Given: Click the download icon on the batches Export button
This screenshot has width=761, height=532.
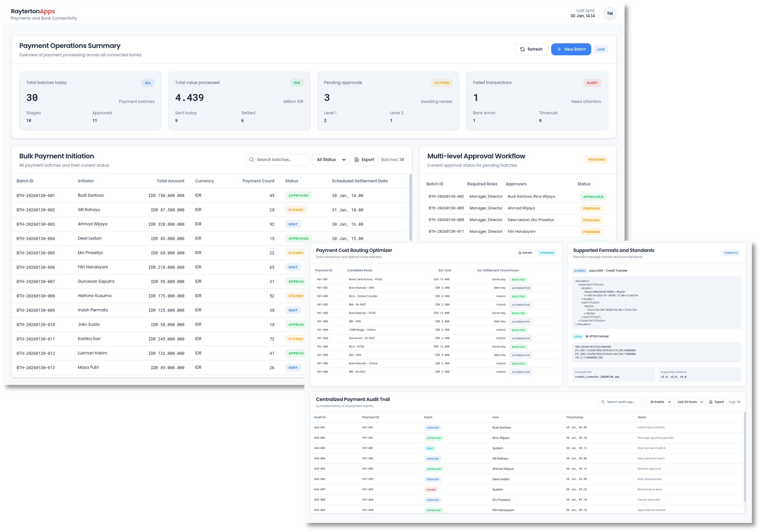Looking at the screenshot, I should (357, 159).
